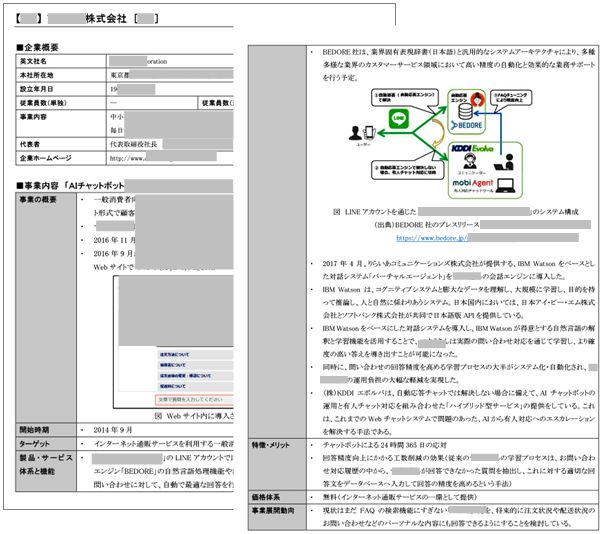Viewport: 603px width, 534px height.
Task: Select the 本社所在地 table cell
Action: [x=37, y=75]
